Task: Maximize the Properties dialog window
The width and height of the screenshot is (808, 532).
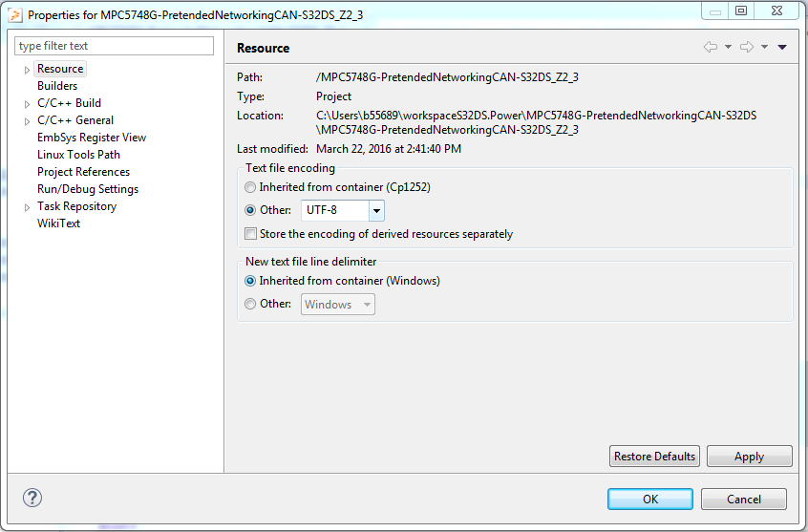Action: pyautogui.click(x=740, y=11)
